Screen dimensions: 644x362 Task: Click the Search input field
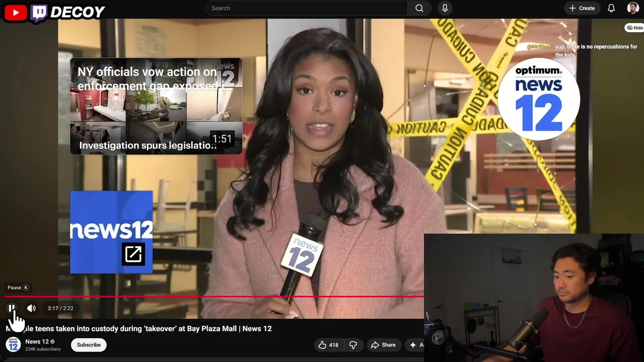point(306,8)
